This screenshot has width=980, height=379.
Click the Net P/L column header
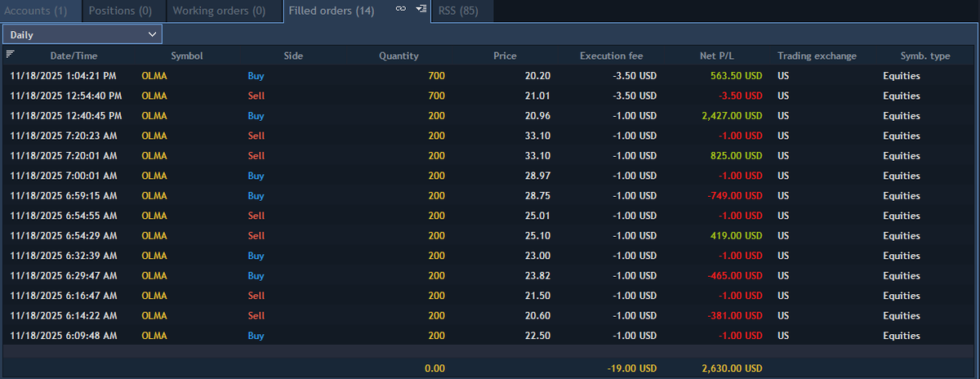point(717,56)
